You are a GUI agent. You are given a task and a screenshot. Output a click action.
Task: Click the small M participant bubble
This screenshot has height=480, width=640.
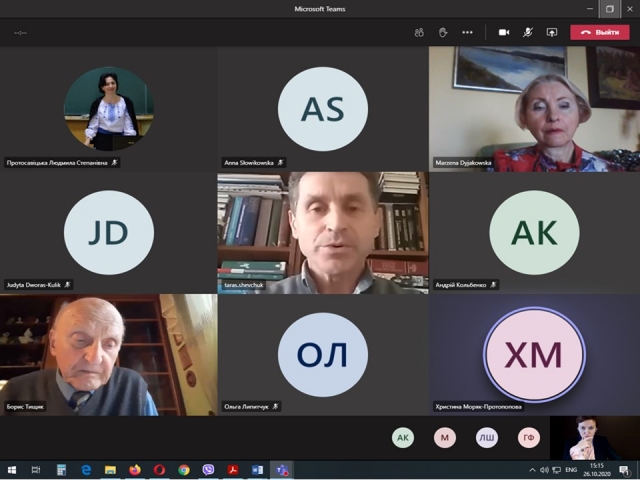click(444, 438)
